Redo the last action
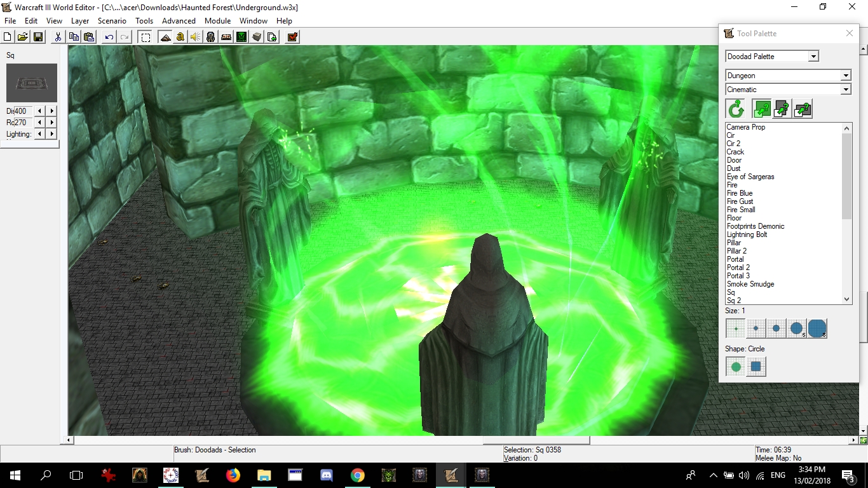The height and width of the screenshot is (488, 868). click(x=125, y=37)
